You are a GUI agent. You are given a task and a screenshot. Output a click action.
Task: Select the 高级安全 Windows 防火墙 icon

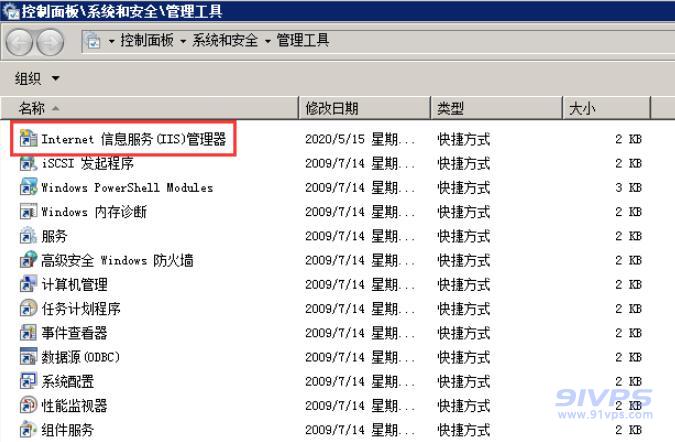[28, 260]
